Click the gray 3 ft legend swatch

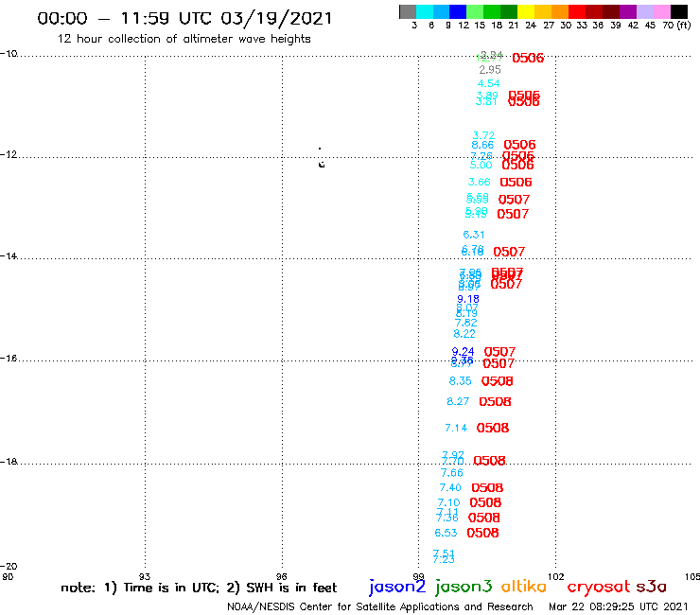(x=408, y=11)
